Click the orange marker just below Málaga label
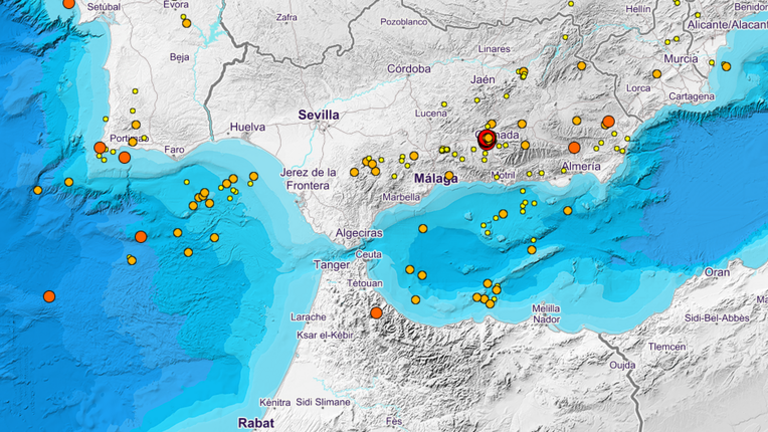This screenshot has height=432, width=768. 449,176
